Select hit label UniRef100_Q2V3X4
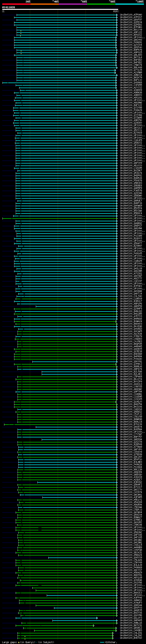Screen dimensions: 146x644 click(x=131, y=45)
